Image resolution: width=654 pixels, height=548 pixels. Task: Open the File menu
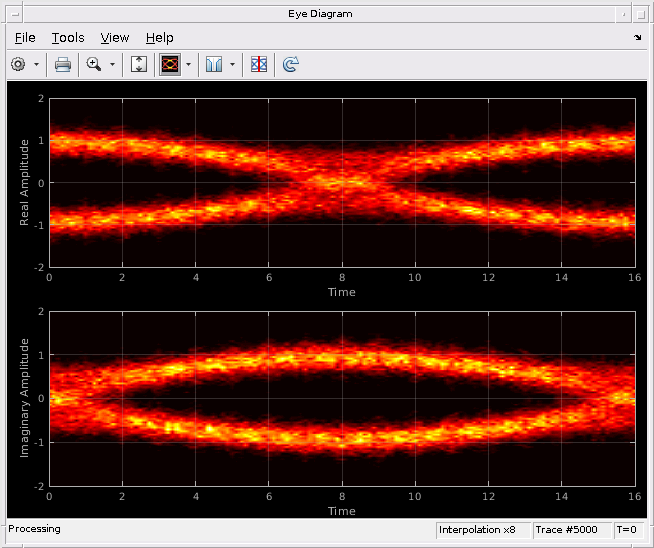pos(25,38)
